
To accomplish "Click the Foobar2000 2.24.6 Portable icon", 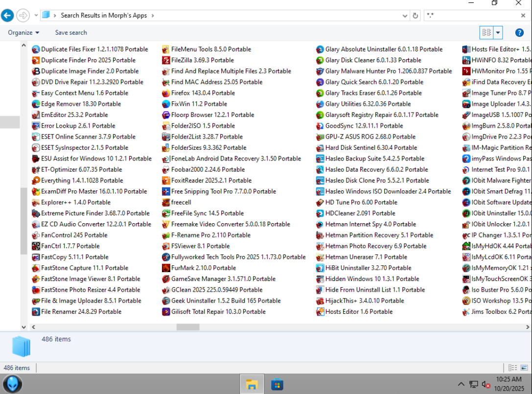I will 166,169.
